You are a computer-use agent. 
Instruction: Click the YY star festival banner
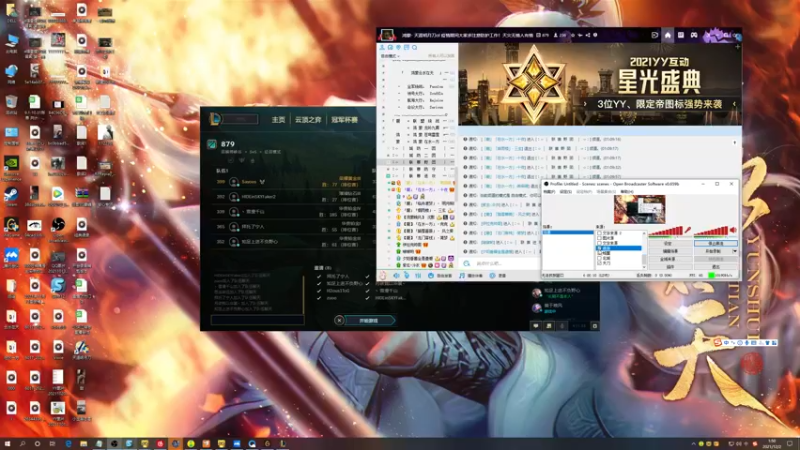599,84
